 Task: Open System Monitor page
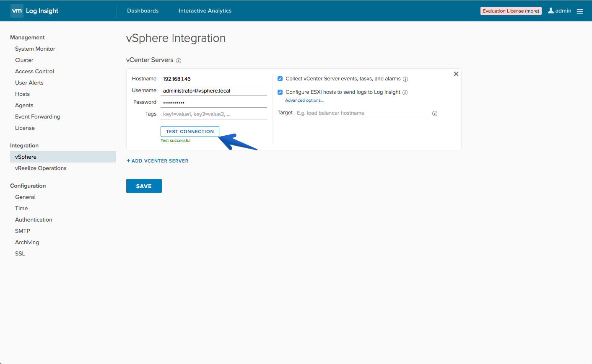pos(35,49)
